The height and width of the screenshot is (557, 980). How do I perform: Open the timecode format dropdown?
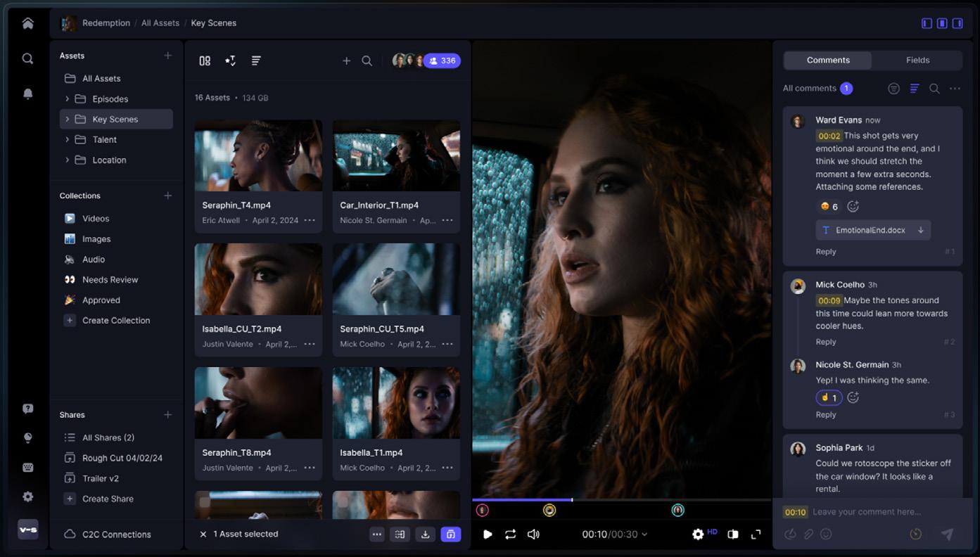(644, 534)
